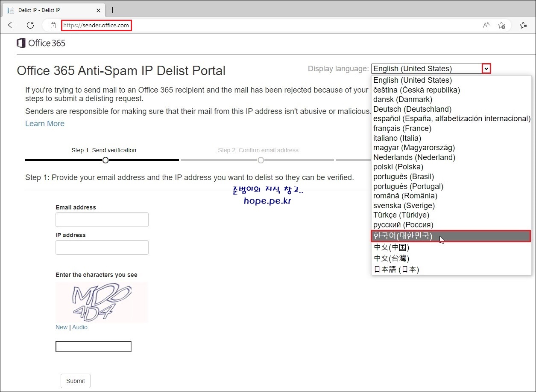Click the Refresh page icon
Screen dimensions: 536x392
(30, 25)
